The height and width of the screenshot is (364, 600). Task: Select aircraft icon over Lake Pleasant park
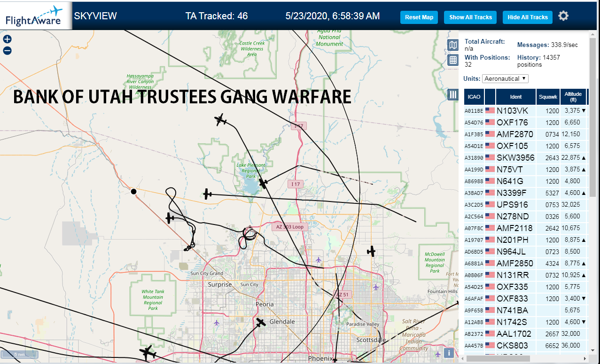click(x=263, y=183)
